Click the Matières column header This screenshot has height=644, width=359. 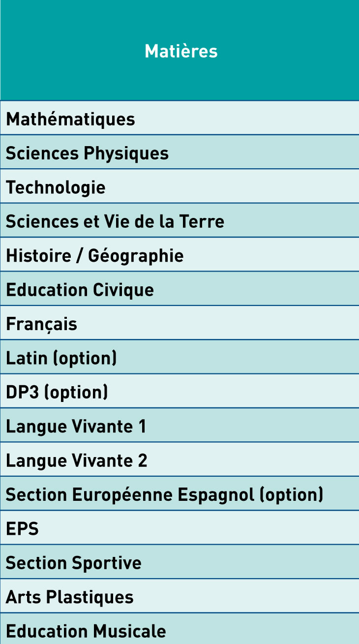[179, 50]
